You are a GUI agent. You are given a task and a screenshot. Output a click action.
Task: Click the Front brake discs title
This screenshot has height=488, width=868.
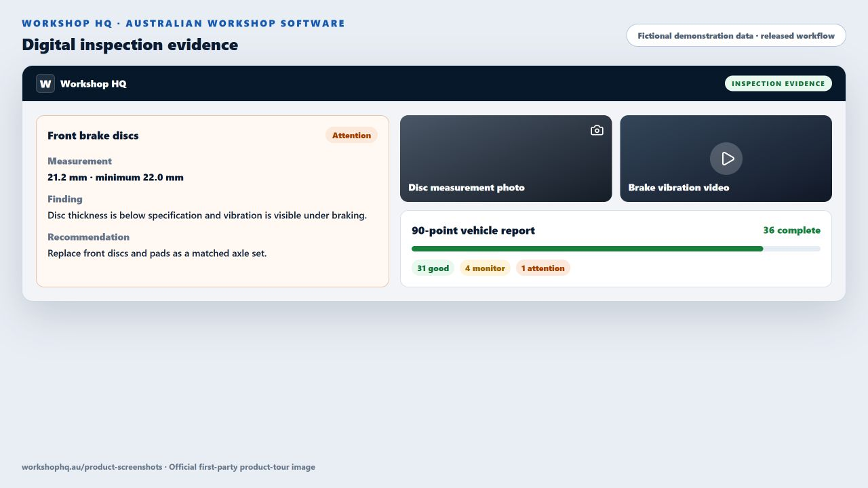(x=93, y=136)
